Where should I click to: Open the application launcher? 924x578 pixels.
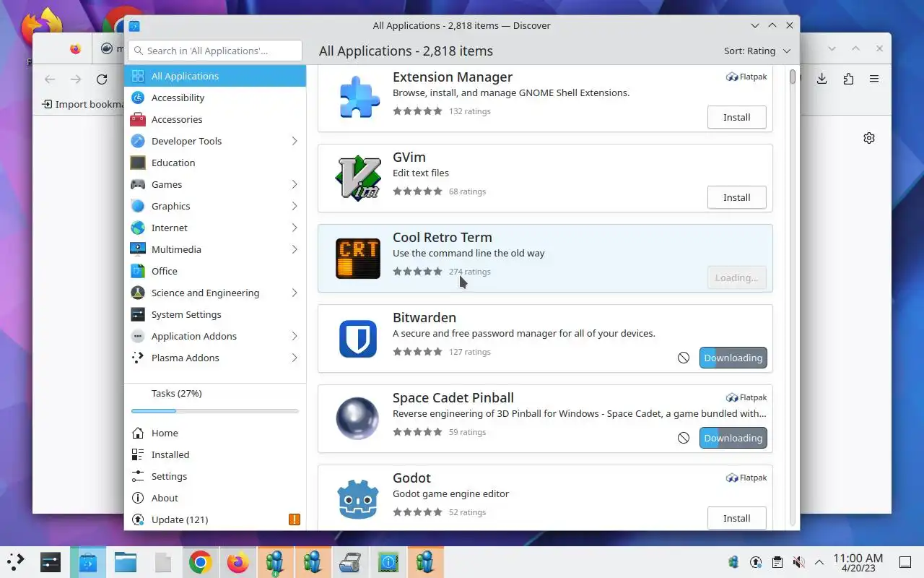[15, 561]
